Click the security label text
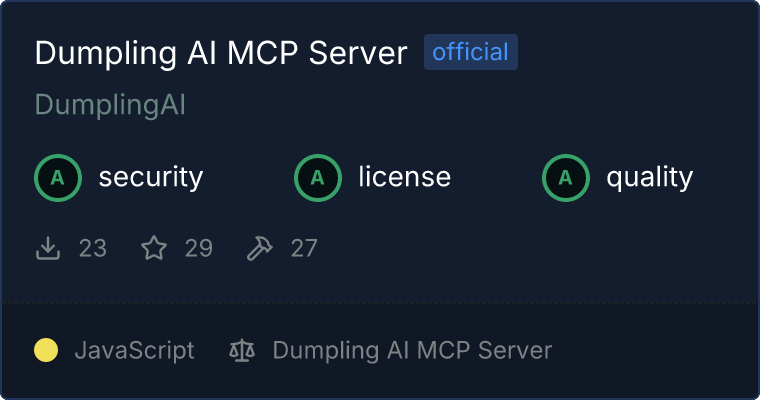Screen dimensions: 760x400 [151, 177]
